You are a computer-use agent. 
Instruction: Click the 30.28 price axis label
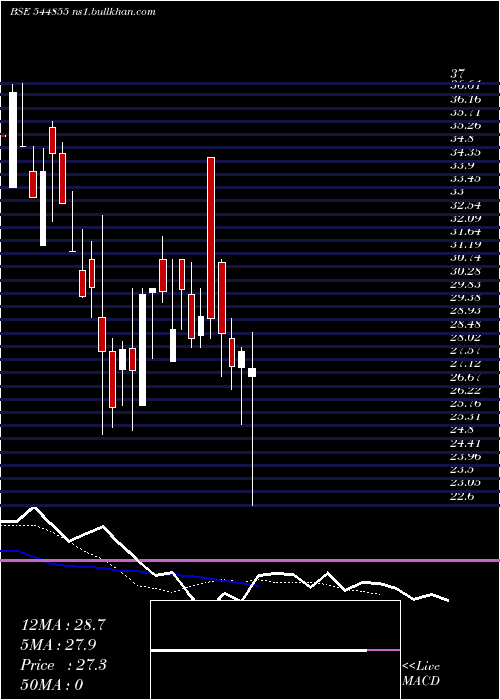coord(465,271)
